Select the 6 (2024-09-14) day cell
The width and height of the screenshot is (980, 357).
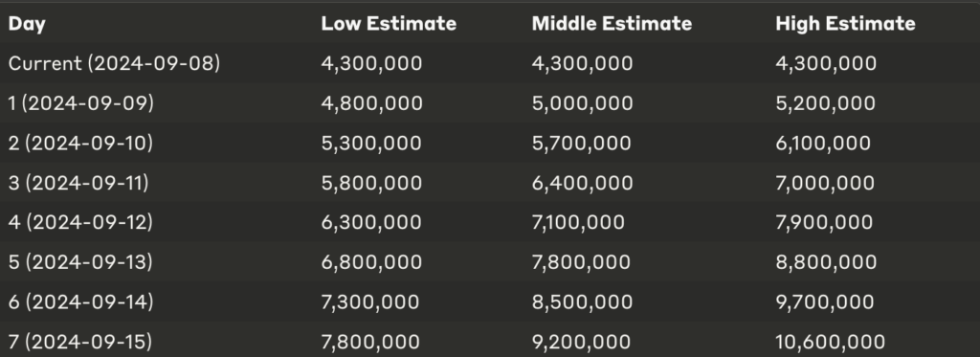[x=80, y=302]
